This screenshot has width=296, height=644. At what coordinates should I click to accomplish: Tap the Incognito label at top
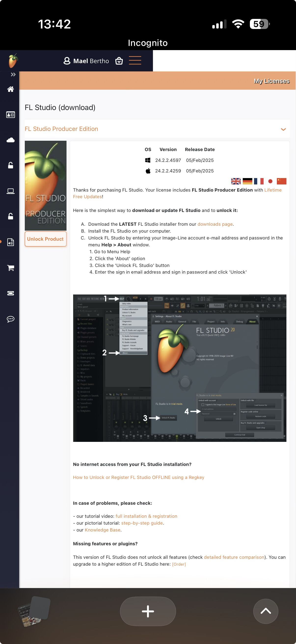148,43
